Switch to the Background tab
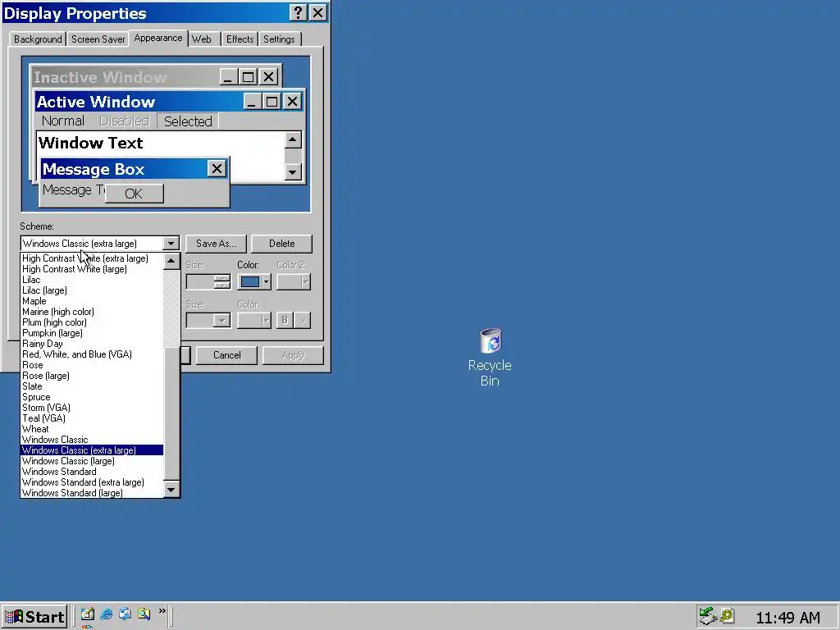Screen dimensions: 840x630 tap(38, 39)
